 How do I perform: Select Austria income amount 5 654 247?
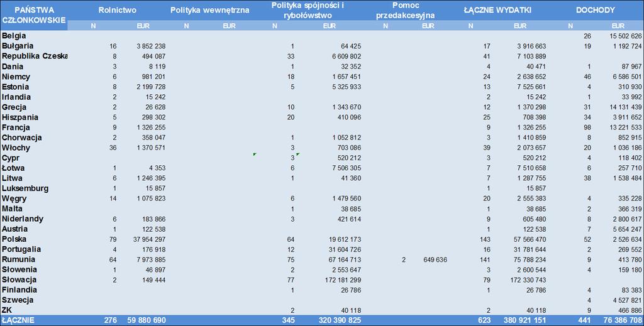627,229
